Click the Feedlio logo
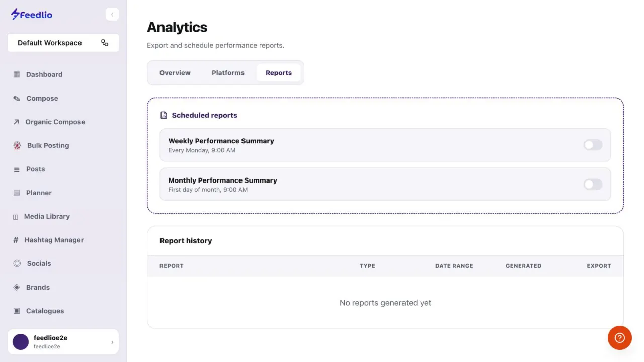This screenshot has height=362, width=644. [x=31, y=15]
